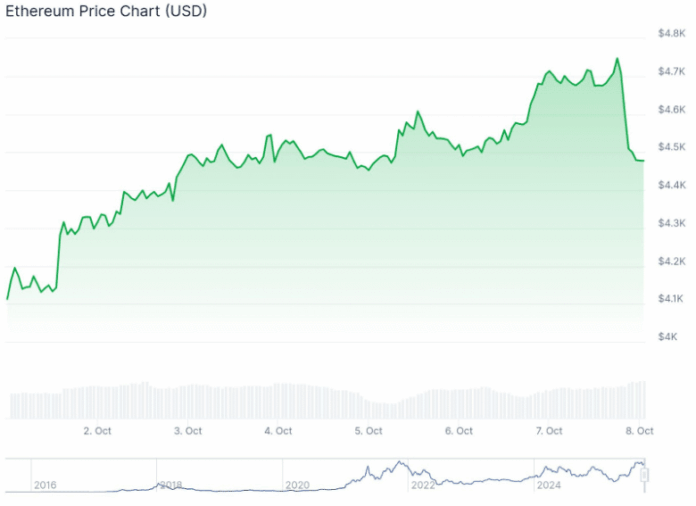Image resolution: width=696 pixels, height=506 pixels.
Task: Select the 6. Oct axis label
Action: [x=458, y=431]
